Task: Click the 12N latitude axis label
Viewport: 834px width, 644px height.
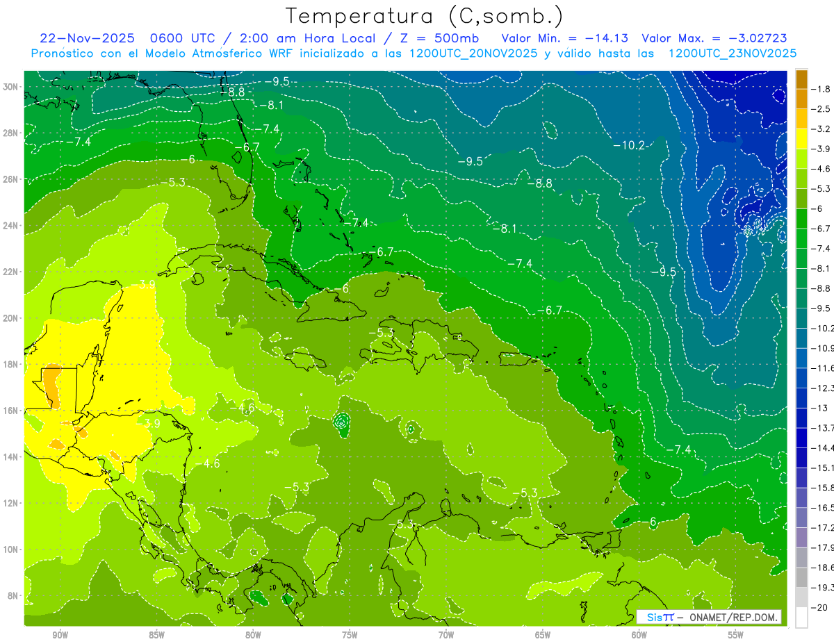Action: [x=12, y=503]
